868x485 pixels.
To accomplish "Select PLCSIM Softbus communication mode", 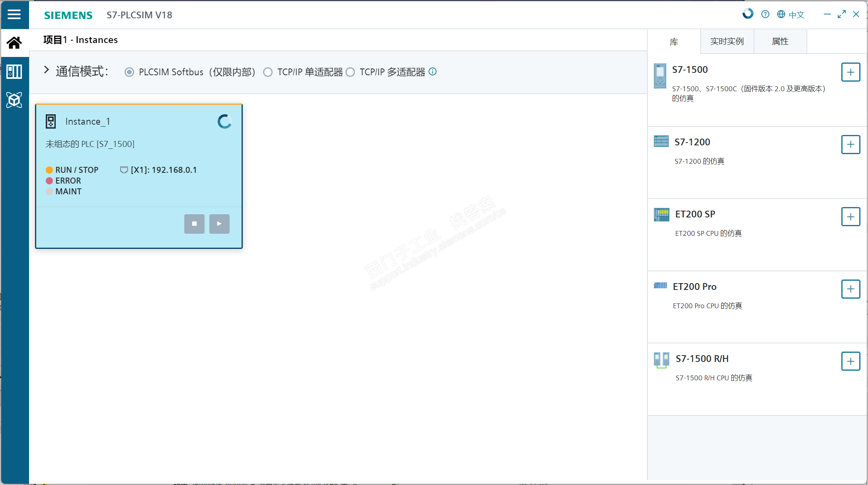I will (x=129, y=72).
